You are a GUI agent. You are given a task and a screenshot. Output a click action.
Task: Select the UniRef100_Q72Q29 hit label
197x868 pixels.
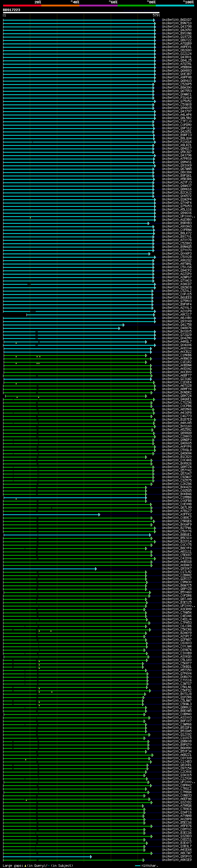point(177,335)
